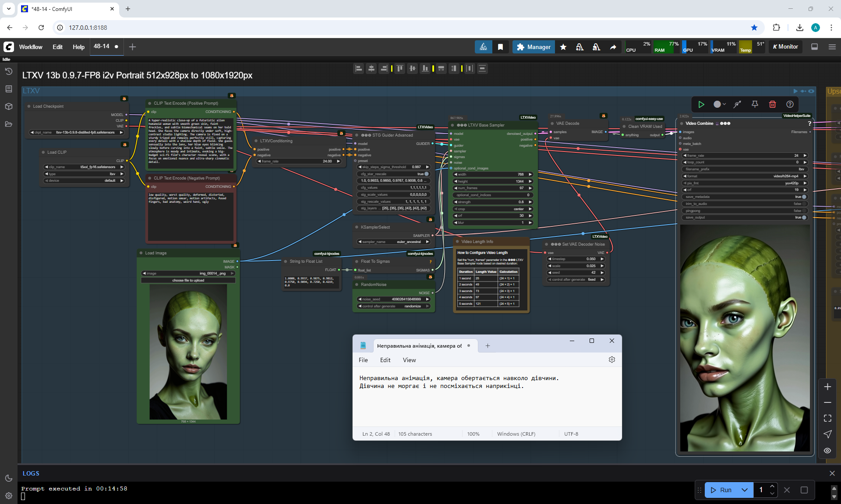Open the model library cube icon
Screen dimensions: 841x504
9,106
